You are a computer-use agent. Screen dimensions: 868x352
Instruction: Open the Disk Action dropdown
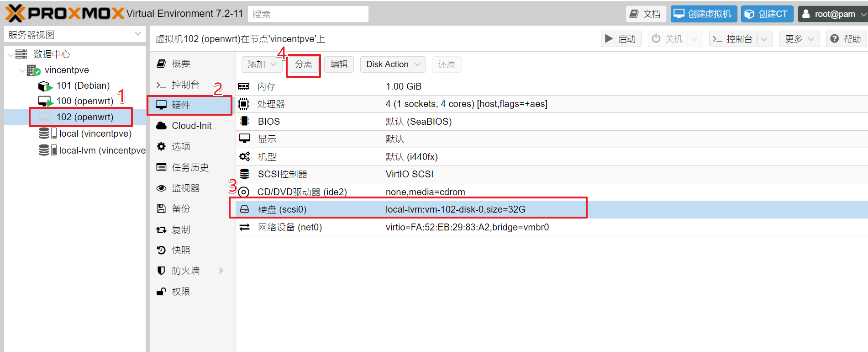(393, 64)
